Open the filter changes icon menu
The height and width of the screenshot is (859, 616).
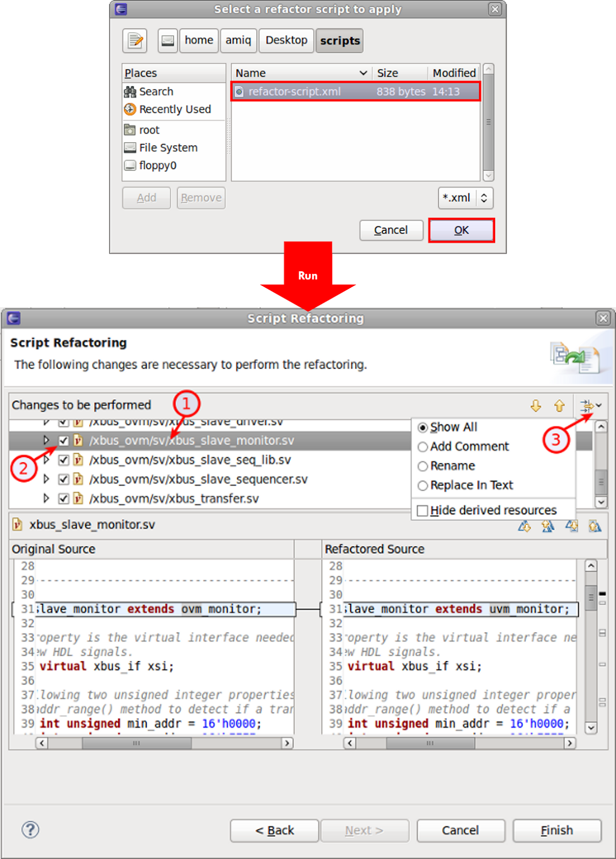click(x=590, y=406)
